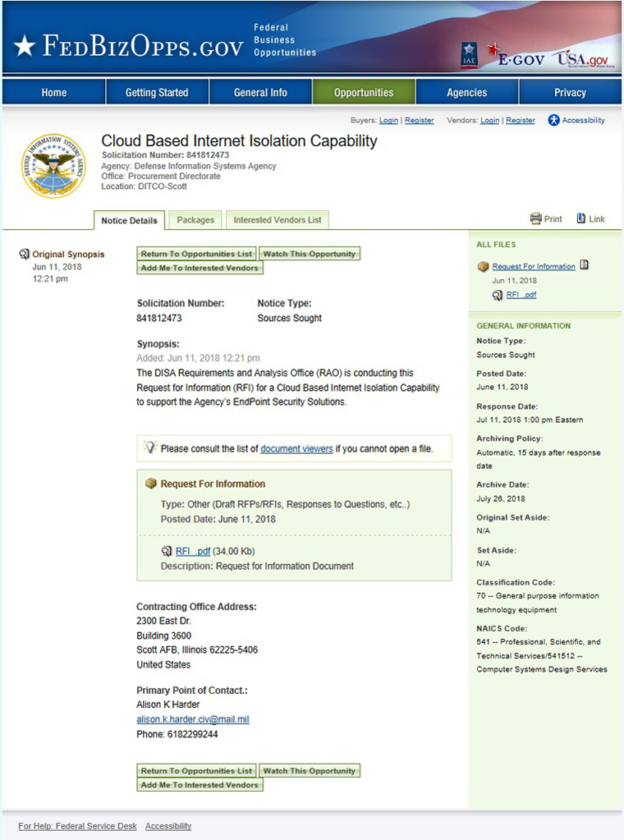Image resolution: width=624 pixels, height=840 pixels.
Task: Click Scott AFB, Illinois 62225-5406 address line
Action: point(197,650)
